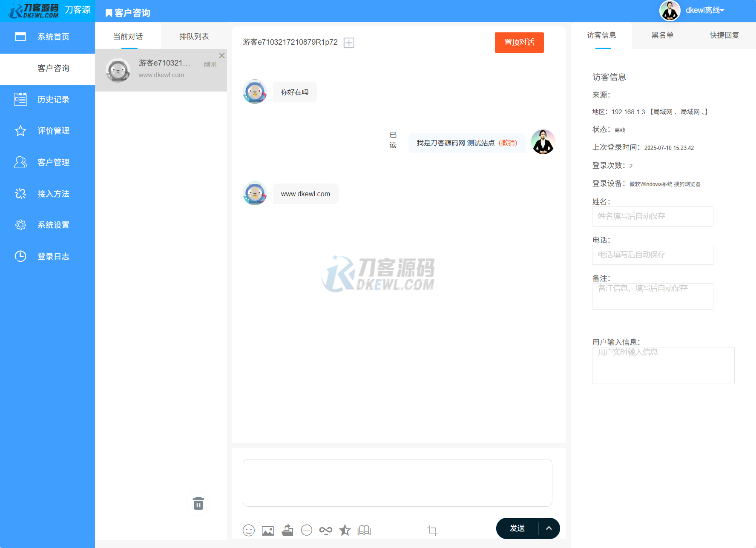Click the circled minus icon in chat toolbar
Viewport: 756px width, 548px height.
point(307,530)
